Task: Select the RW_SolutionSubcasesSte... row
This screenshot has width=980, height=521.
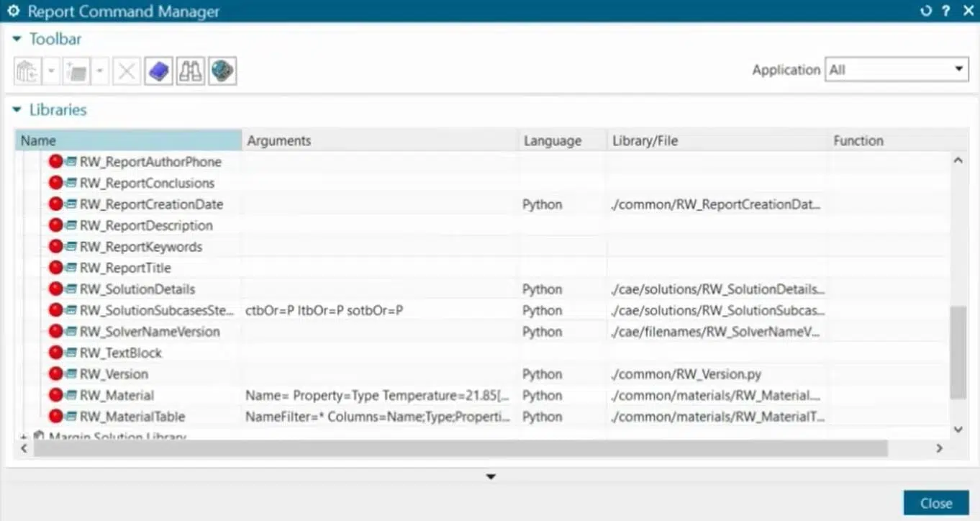Action: (483, 310)
